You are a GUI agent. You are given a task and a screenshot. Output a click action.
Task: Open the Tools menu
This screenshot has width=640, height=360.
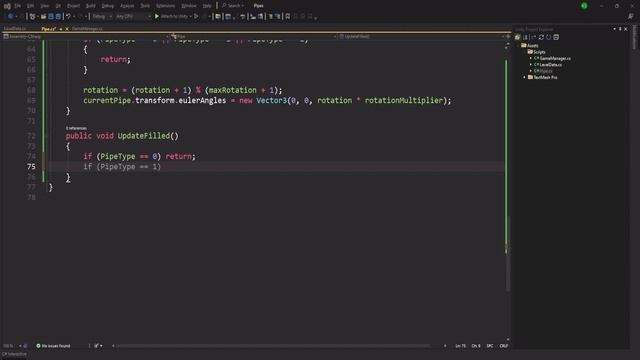pyautogui.click(x=145, y=6)
